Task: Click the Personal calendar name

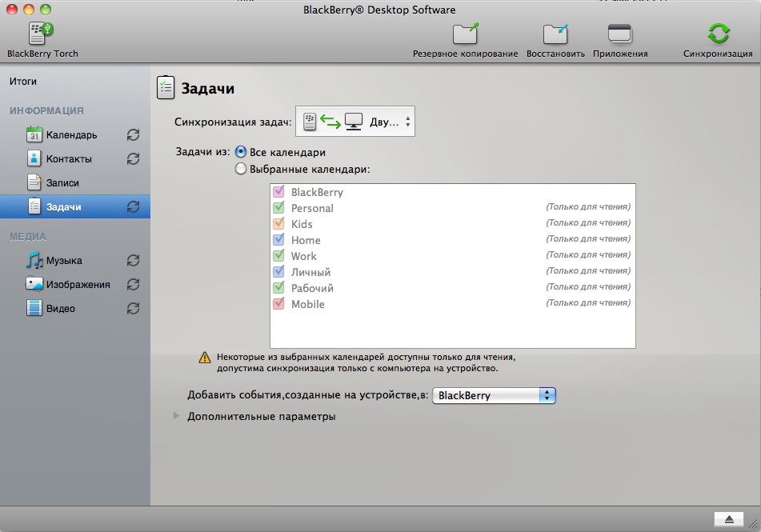Action: point(312,208)
